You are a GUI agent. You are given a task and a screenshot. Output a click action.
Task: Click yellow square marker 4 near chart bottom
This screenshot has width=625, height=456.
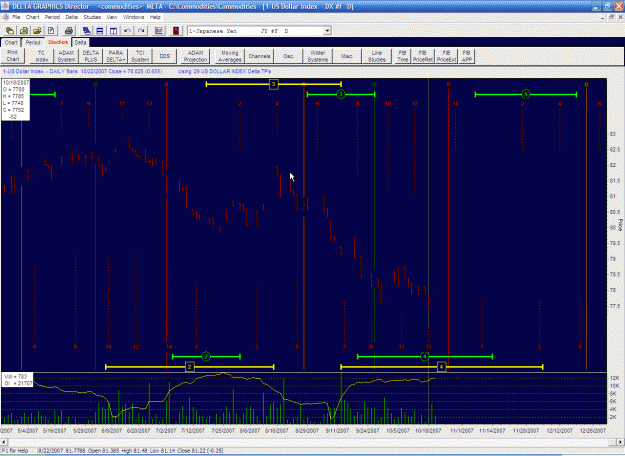click(x=441, y=367)
